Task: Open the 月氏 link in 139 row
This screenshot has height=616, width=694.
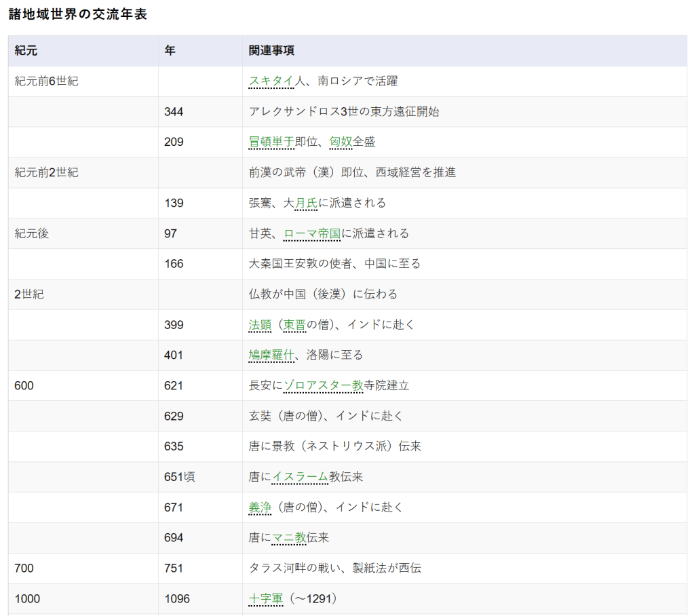Action: [306, 203]
